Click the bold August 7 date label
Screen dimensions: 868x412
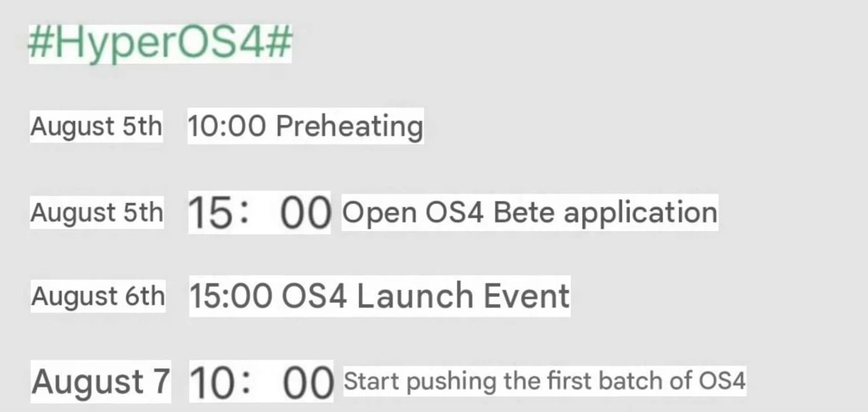click(x=100, y=381)
